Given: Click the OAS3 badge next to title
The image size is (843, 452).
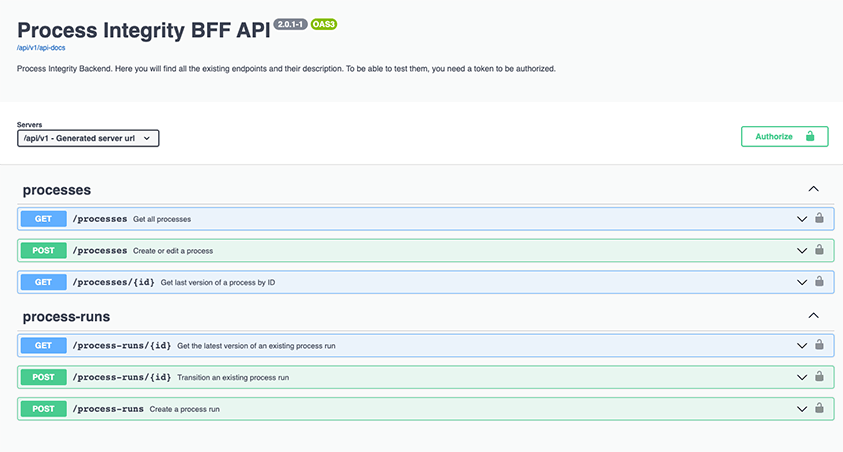Looking at the screenshot, I should tap(324, 24).
